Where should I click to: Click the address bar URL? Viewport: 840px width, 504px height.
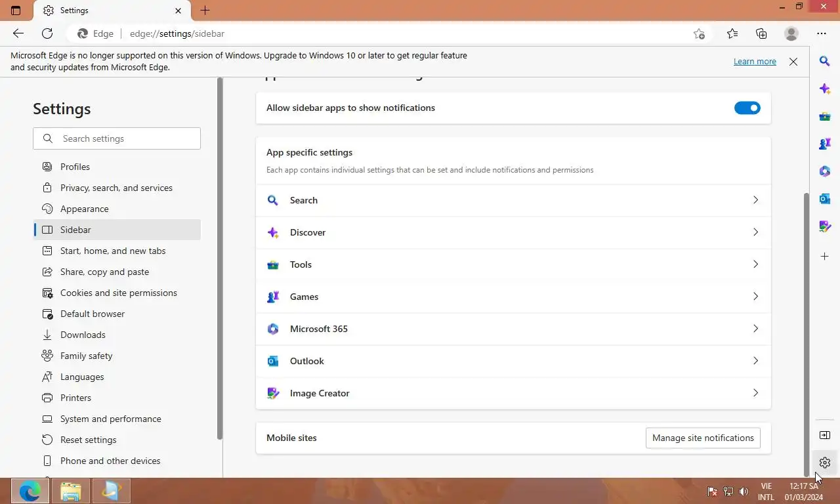pyautogui.click(x=177, y=33)
